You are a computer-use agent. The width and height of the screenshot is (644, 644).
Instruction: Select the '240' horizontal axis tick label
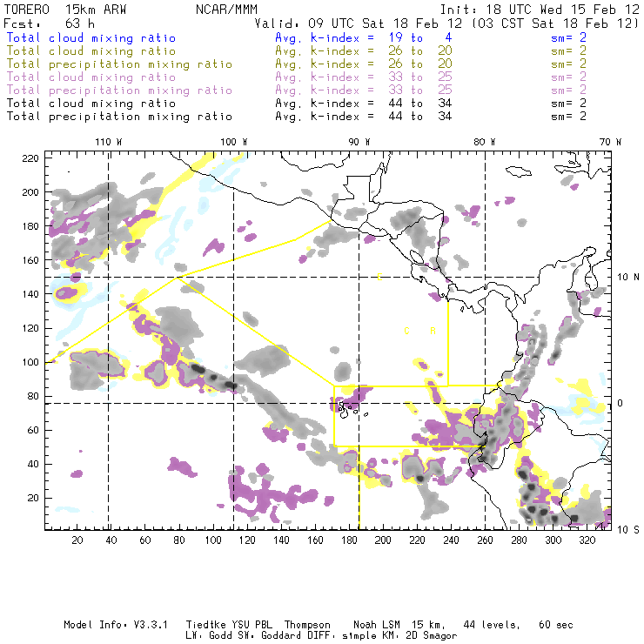pos(451,540)
